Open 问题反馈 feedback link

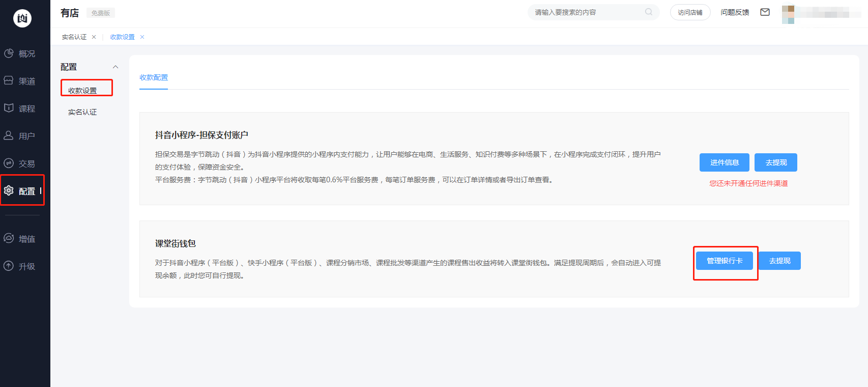click(x=735, y=12)
